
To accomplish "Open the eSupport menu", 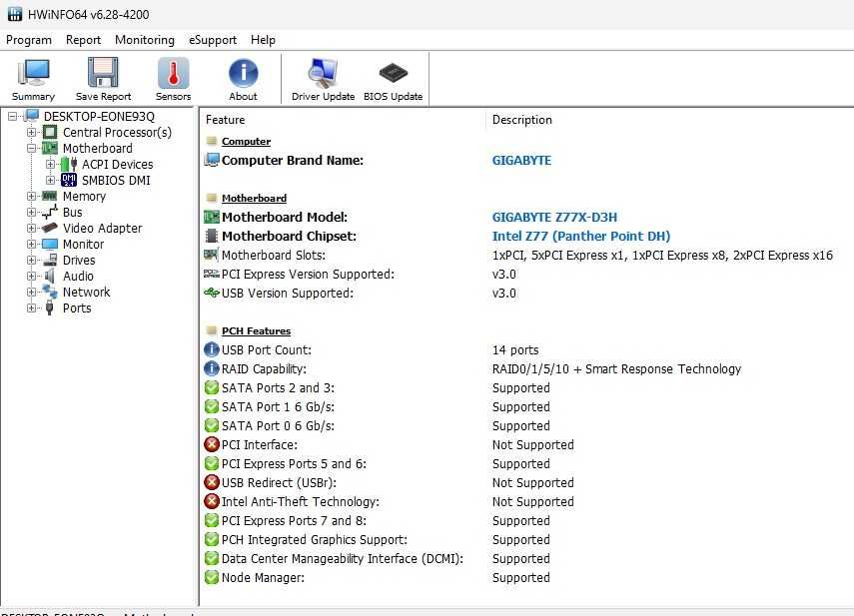I will click(213, 40).
